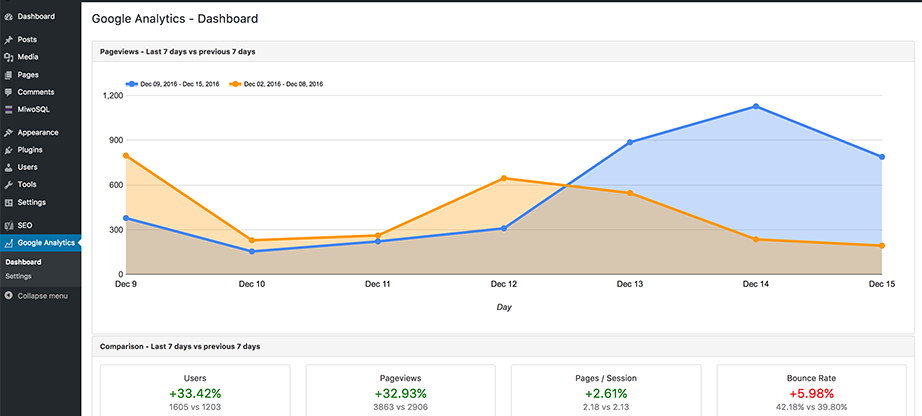This screenshot has width=922, height=416.
Task: Click the Dec 12 x-axis label
Action: click(504, 285)
